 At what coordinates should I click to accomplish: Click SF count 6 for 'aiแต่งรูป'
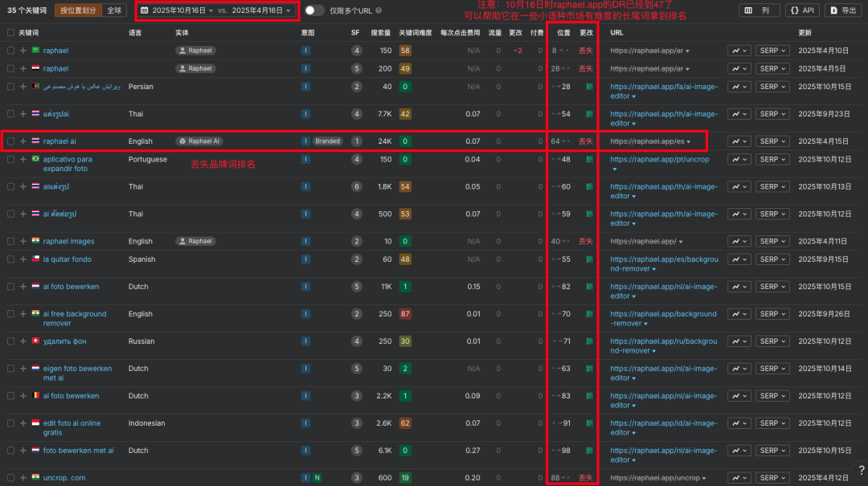click(357, 186)
